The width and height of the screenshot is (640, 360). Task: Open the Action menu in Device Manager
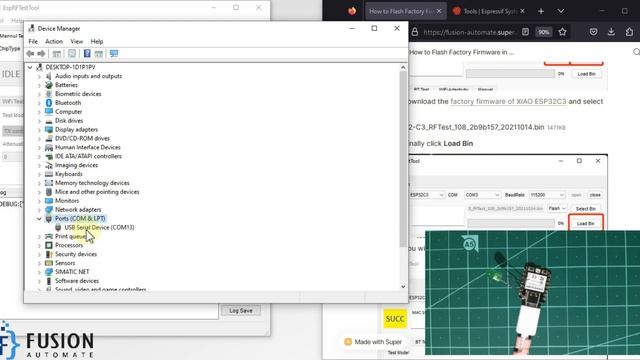(54, 41)
